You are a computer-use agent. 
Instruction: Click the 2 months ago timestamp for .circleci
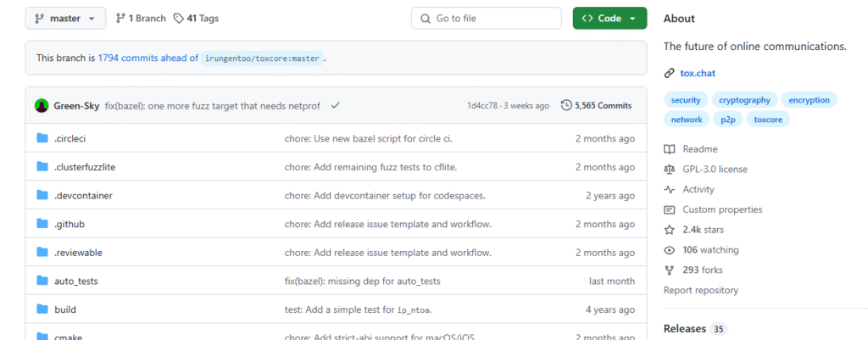tap(605, 138)
